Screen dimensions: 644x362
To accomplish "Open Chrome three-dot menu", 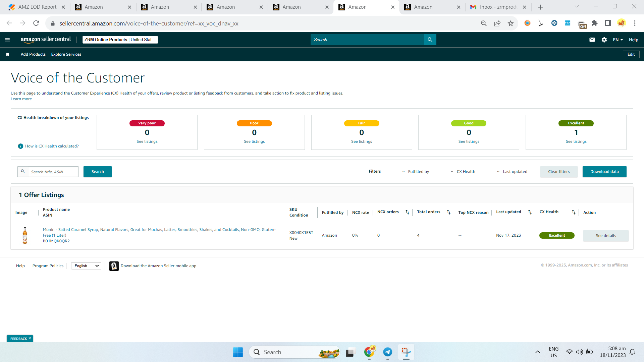I will [x=635, y=23].
